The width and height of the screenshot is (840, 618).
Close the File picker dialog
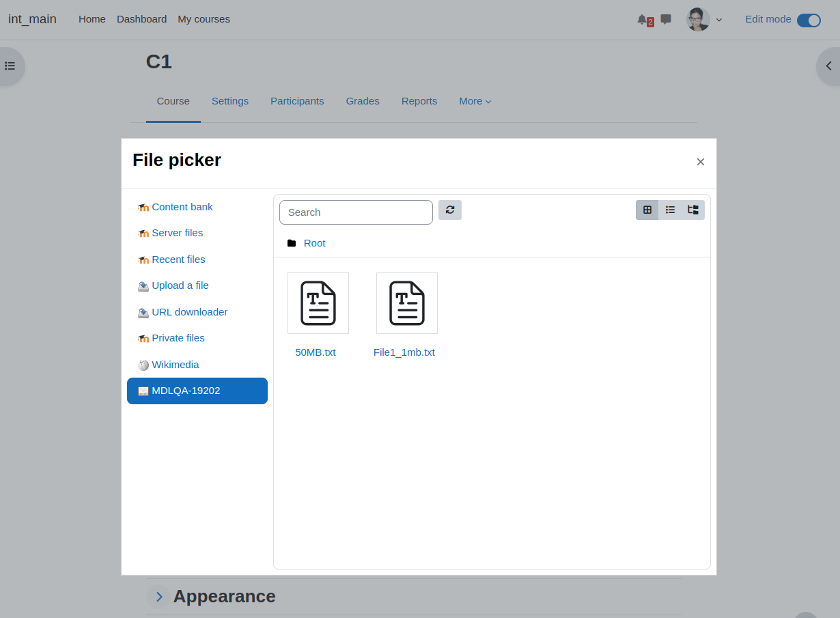click(x=701, y=162)
